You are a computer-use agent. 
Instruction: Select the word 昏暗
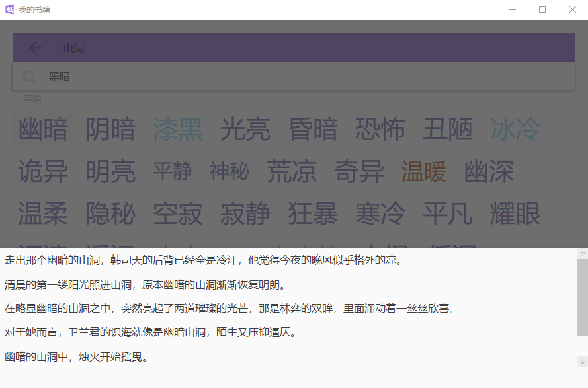pos(313,129)
